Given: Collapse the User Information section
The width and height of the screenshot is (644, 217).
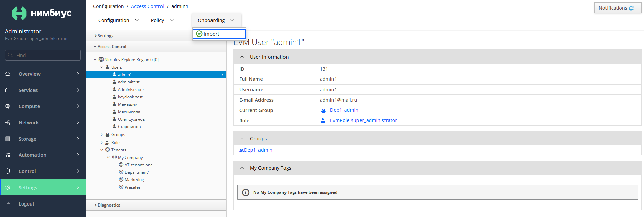Looking at the screenshot, I should click(242, 57).
